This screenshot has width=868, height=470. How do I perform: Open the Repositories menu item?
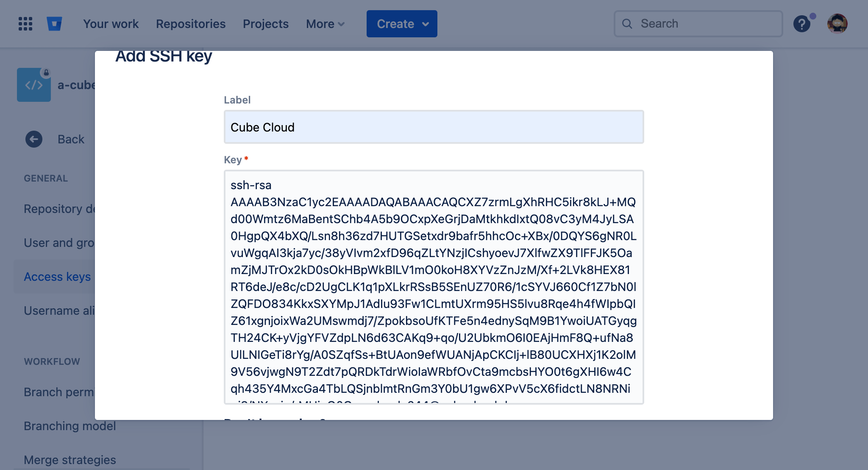(191, 23)
